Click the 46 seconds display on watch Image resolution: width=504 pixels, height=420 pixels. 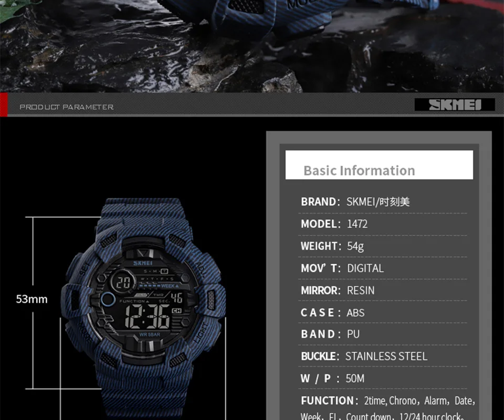click(x=177, y=298)
